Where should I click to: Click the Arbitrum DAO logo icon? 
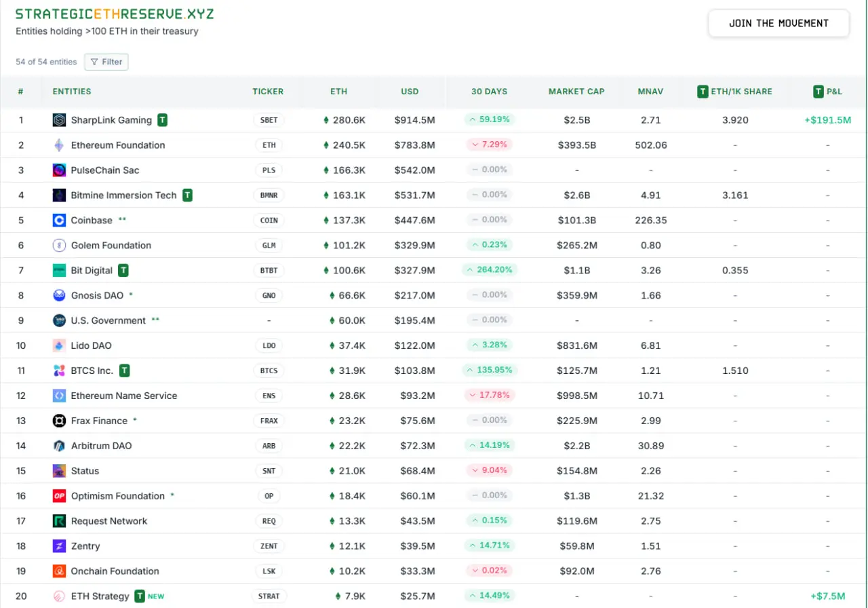point(59,446)
